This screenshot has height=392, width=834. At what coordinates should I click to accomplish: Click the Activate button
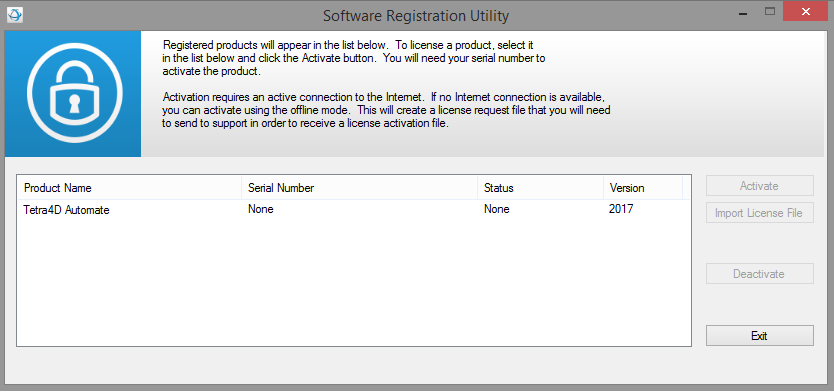pos(760,186)
